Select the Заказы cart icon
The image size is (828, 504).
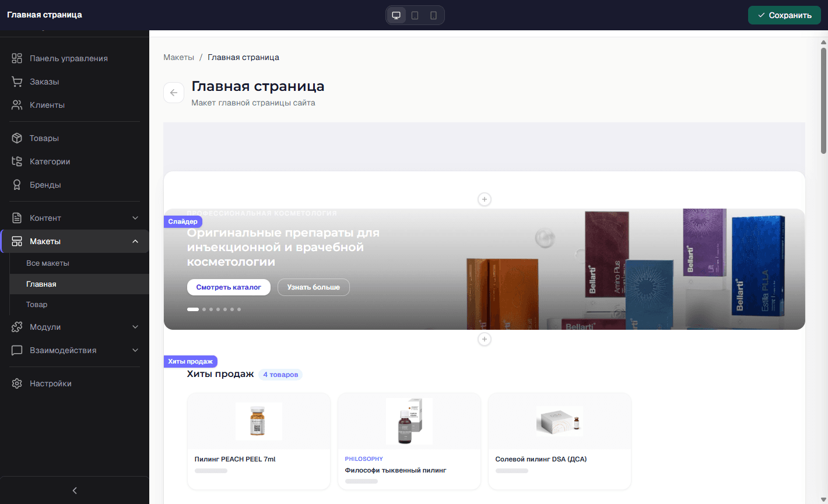point(17,82)
